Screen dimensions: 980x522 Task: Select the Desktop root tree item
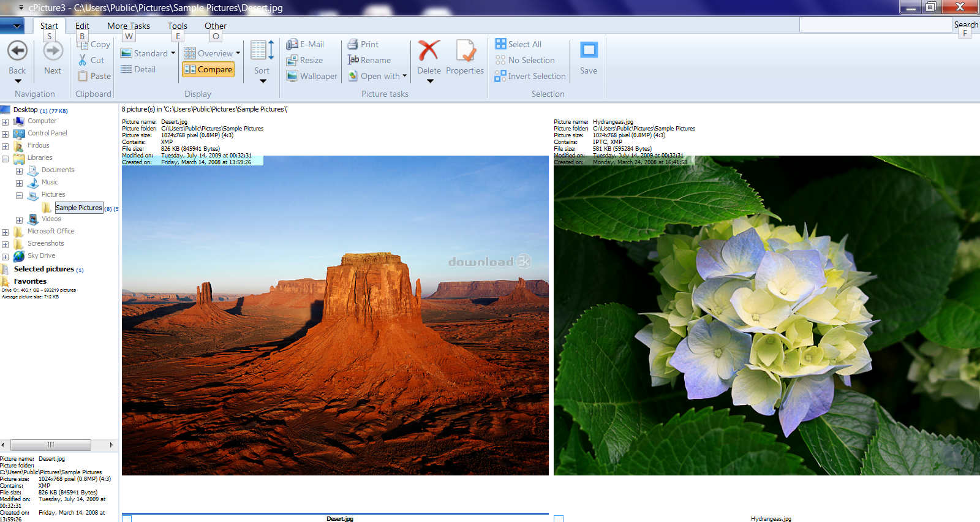click(x=26, y=110)
